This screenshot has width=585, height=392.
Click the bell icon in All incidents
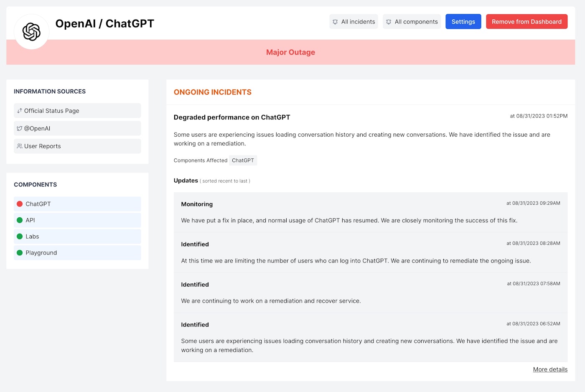pos(335,22)
